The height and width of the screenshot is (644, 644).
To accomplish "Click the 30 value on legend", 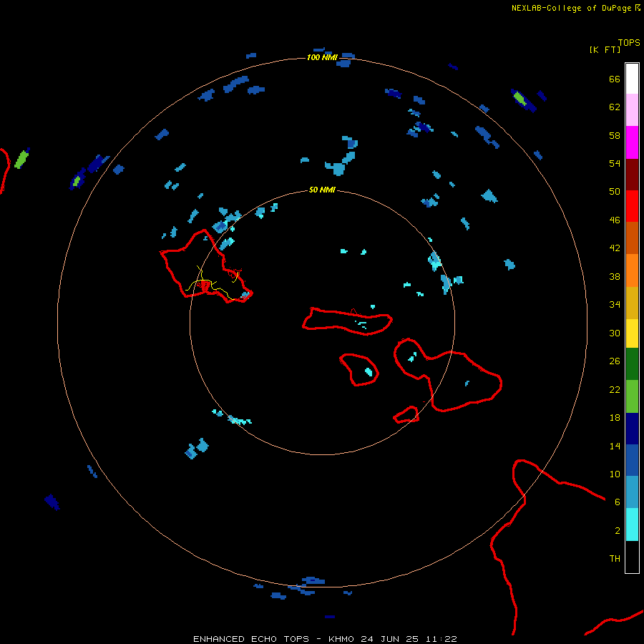I will coord(615,333).
